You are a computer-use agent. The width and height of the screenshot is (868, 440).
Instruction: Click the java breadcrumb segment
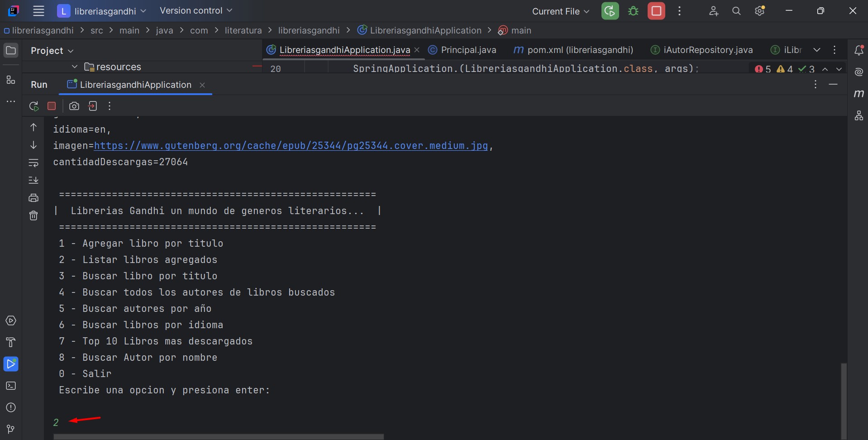click(164, 30)
